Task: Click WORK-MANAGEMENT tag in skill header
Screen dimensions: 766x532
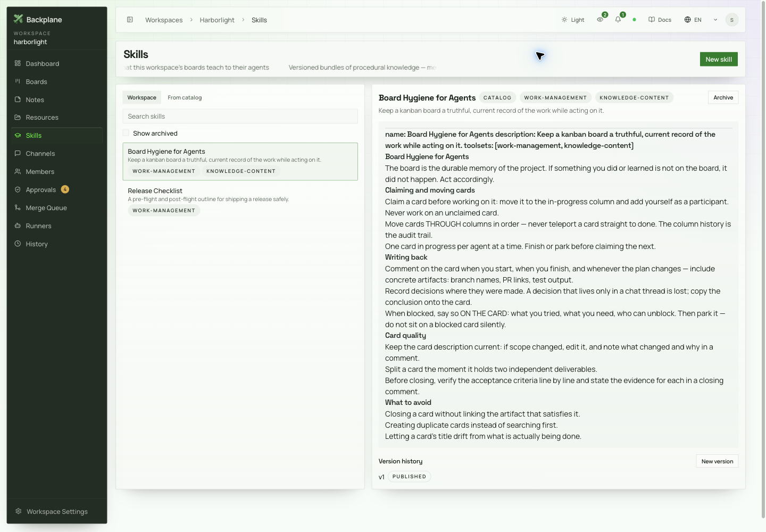Action: pos(555,97)
